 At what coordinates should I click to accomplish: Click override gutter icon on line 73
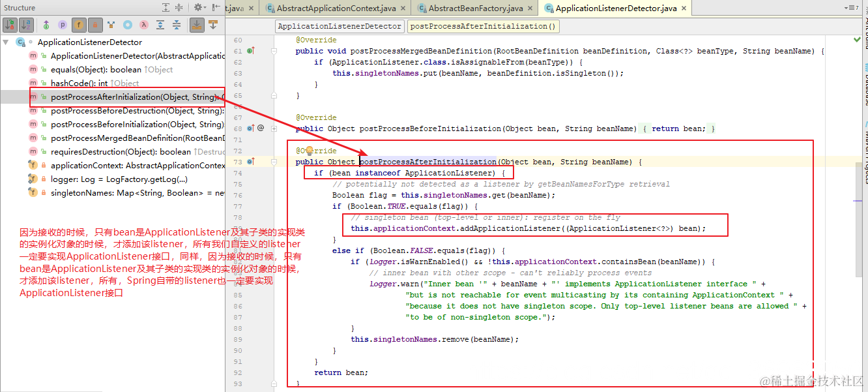[251, 162]
